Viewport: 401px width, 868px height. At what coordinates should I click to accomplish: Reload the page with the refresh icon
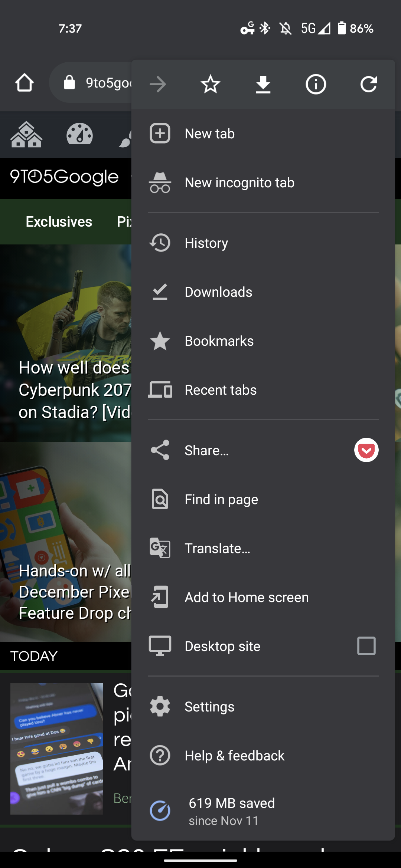click(369, 84)
